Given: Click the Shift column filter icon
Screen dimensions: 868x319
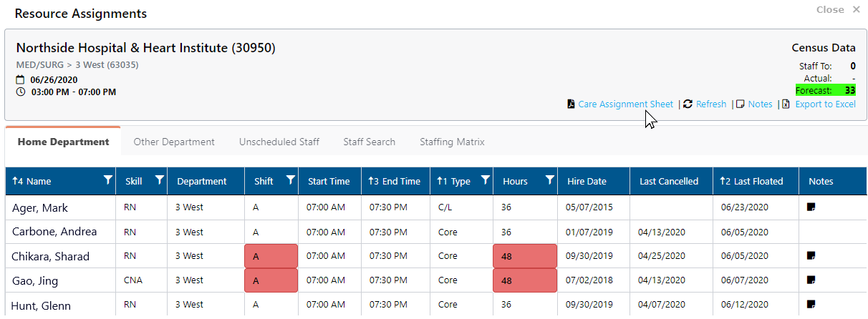Looking at the screenshot, I should click(x=290, y=181).
